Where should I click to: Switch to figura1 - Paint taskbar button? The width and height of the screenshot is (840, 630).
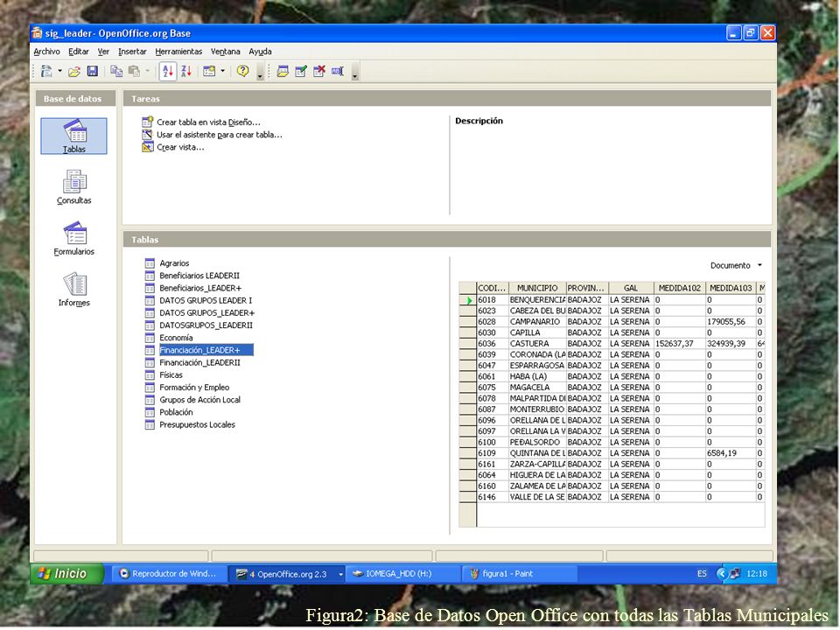pyautogui.click(x=518, y=574)
